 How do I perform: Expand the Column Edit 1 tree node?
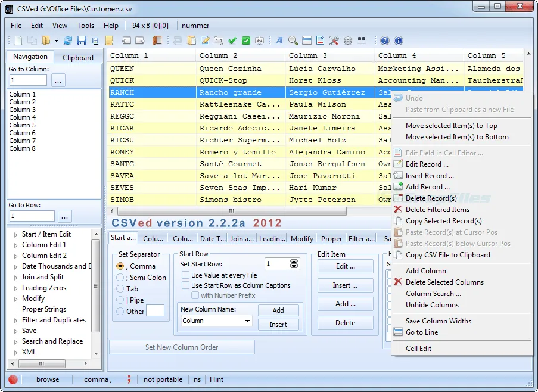[15, 245]
